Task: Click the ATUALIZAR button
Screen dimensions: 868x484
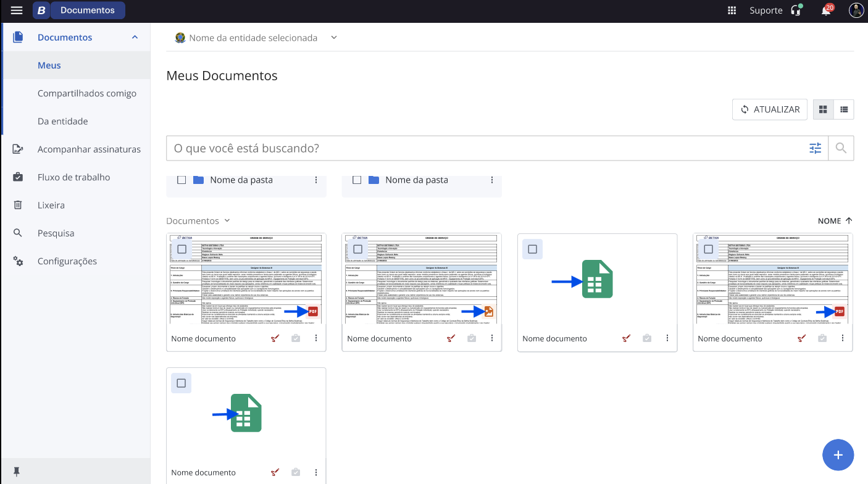Action: (x=769, y=109)
